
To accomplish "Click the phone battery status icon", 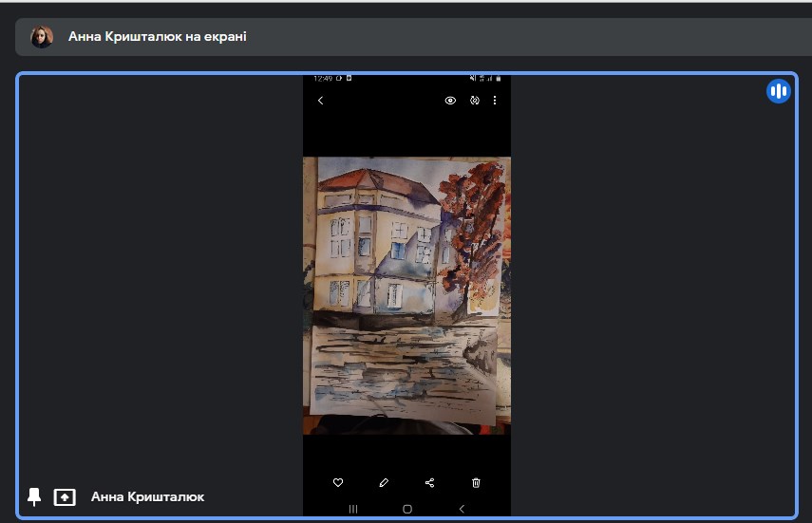I will click(x=499, y=79).
